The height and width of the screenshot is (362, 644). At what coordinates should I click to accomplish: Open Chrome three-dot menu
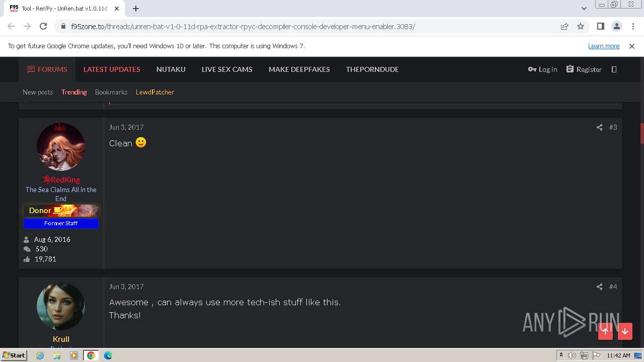click(632, 26)
